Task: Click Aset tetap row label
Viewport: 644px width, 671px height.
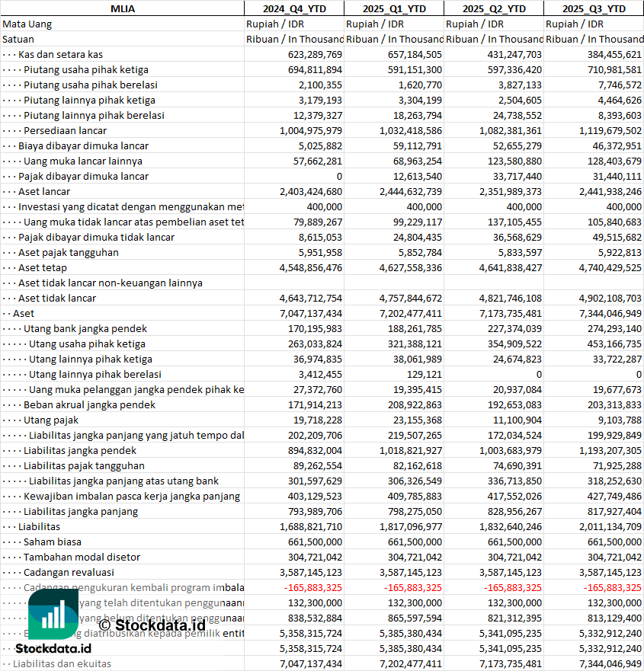Action: (43, 268)
